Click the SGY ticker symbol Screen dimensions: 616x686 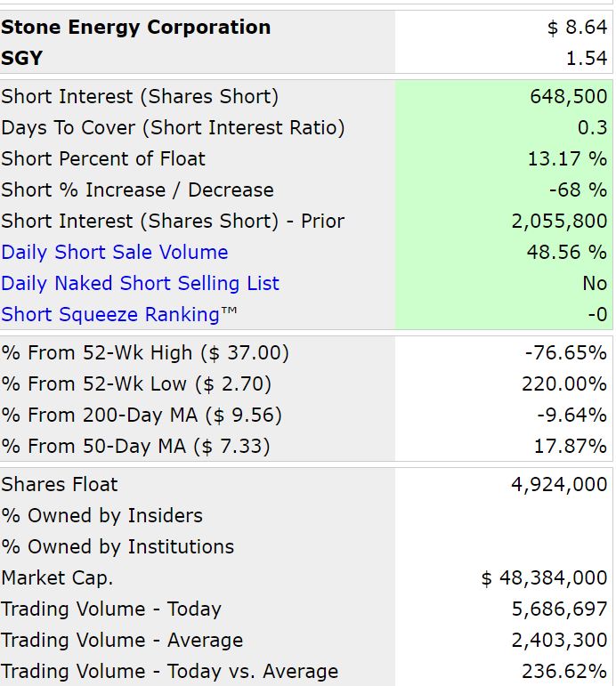[22, 58]
